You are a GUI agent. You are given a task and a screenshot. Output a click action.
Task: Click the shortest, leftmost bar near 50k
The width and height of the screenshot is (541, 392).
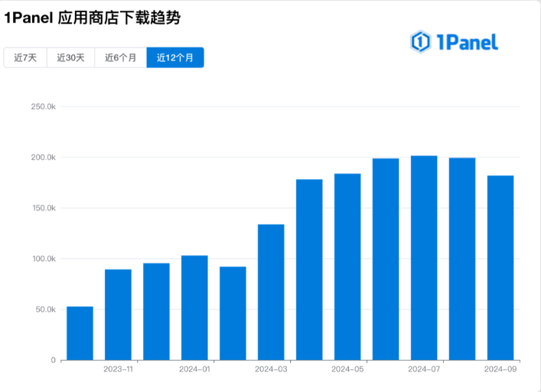coord(80,333)
